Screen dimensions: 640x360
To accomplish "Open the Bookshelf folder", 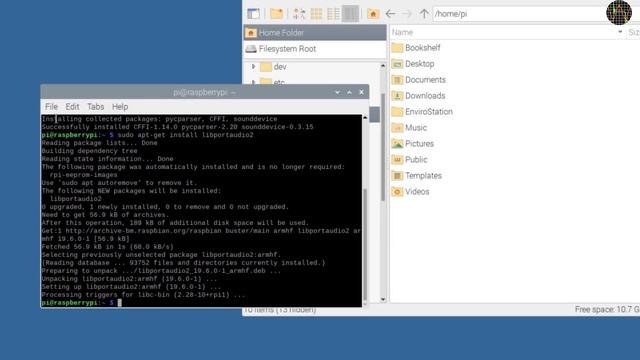I will click(416, 48).
